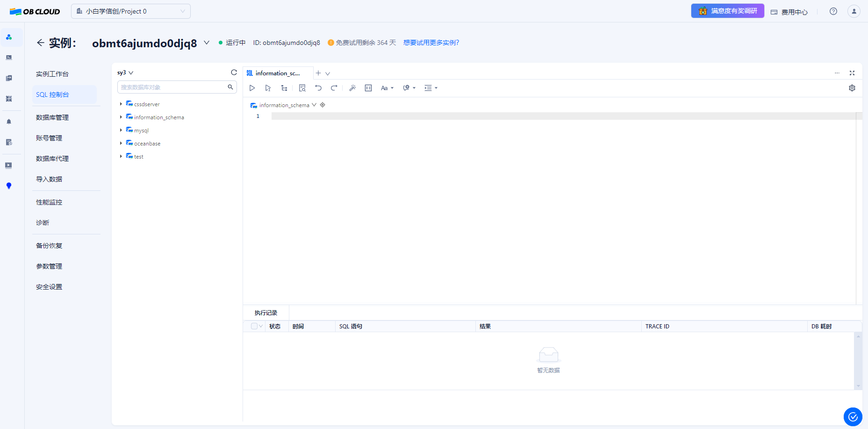
Task: Open the user account avatar
Action: (854, 11)
